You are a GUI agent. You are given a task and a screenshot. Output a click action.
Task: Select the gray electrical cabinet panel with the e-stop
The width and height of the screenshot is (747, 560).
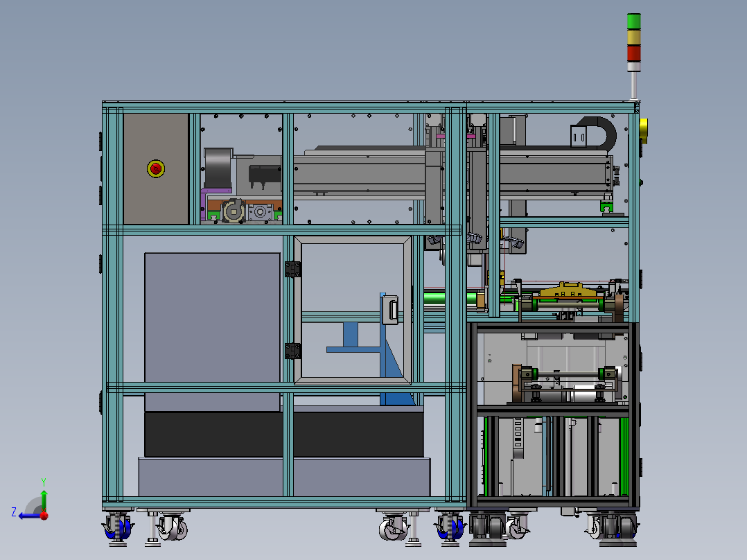point(156,168)
